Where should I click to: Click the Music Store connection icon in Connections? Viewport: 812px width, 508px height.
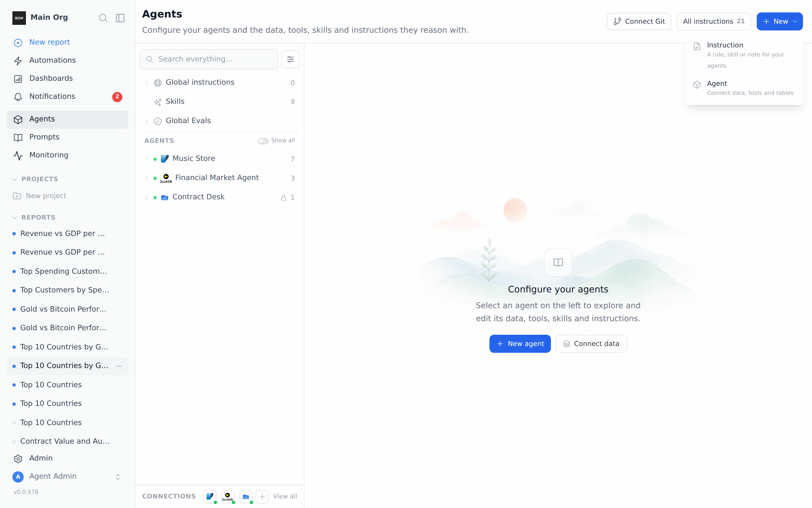coord(210,496)
